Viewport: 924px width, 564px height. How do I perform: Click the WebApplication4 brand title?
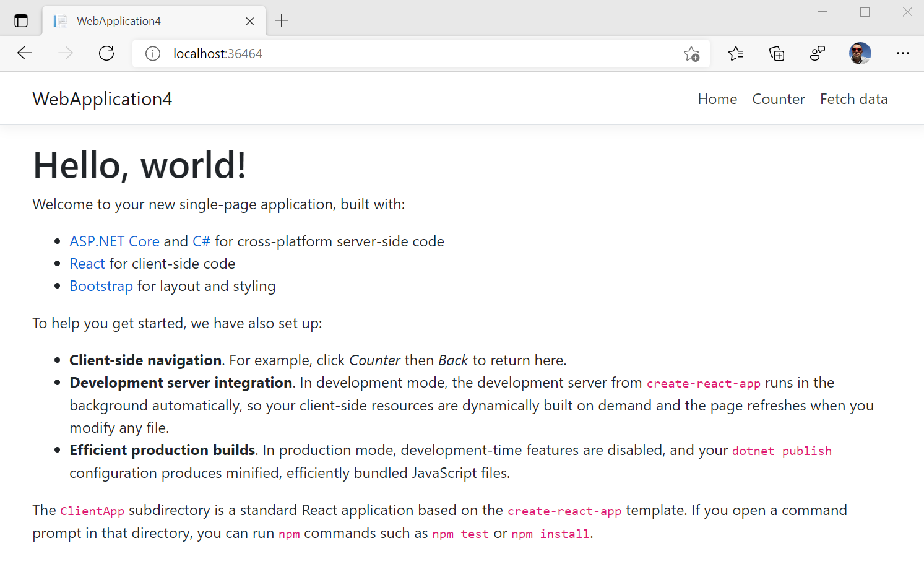coord(102,98)
